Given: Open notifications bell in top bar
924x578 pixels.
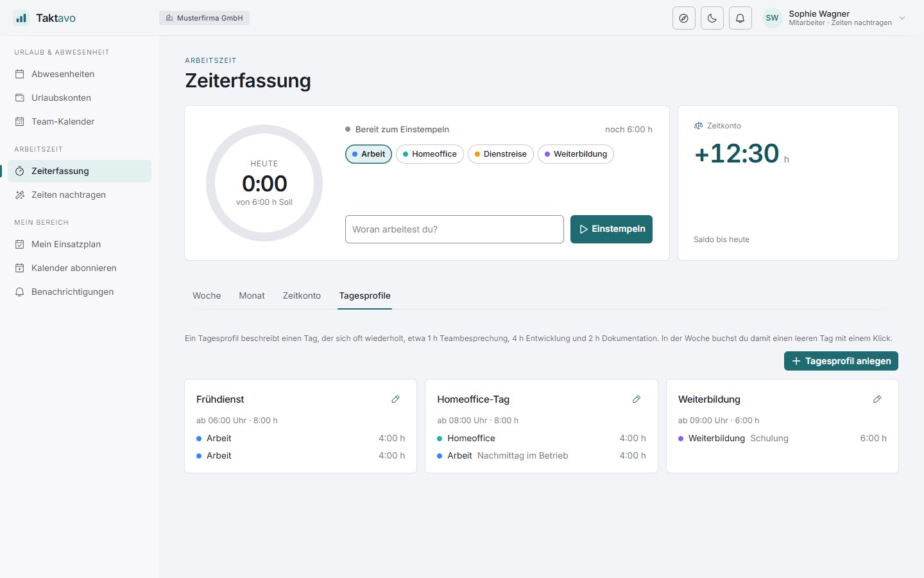Looking at the screenshot, I should pyautogui.click(x=740, y=18).
